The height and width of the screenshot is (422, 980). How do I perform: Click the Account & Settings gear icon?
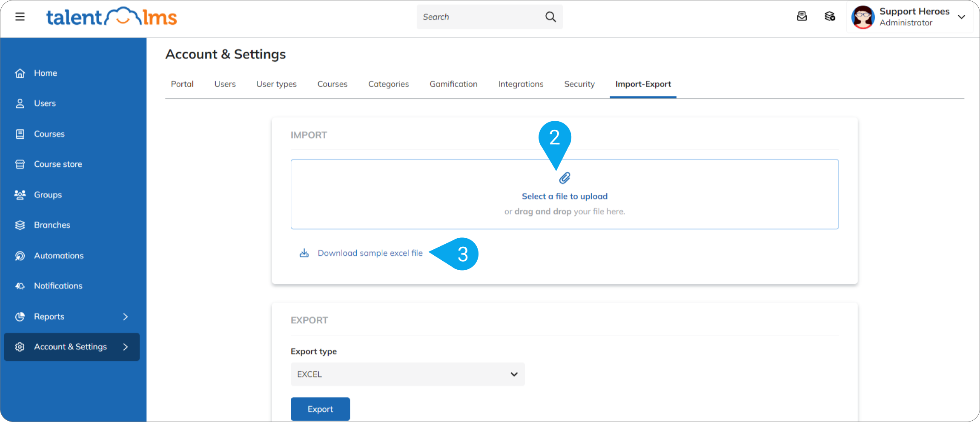point(20,347)
